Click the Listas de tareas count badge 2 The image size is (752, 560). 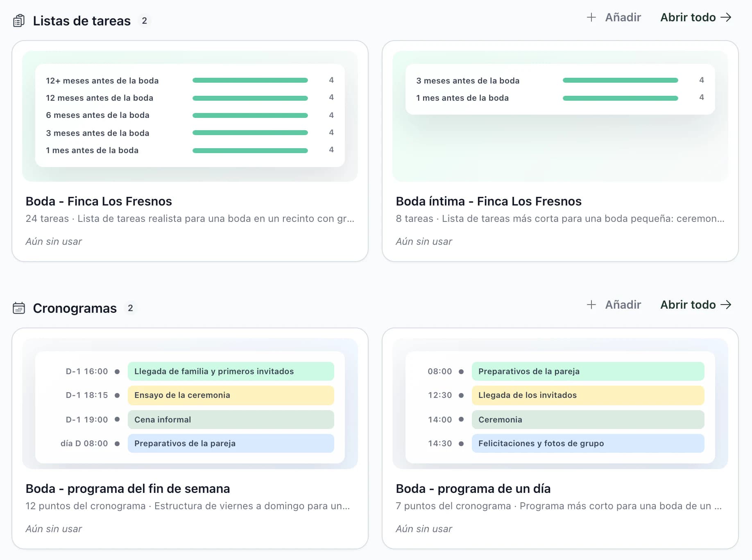click(x=144, y=20)
